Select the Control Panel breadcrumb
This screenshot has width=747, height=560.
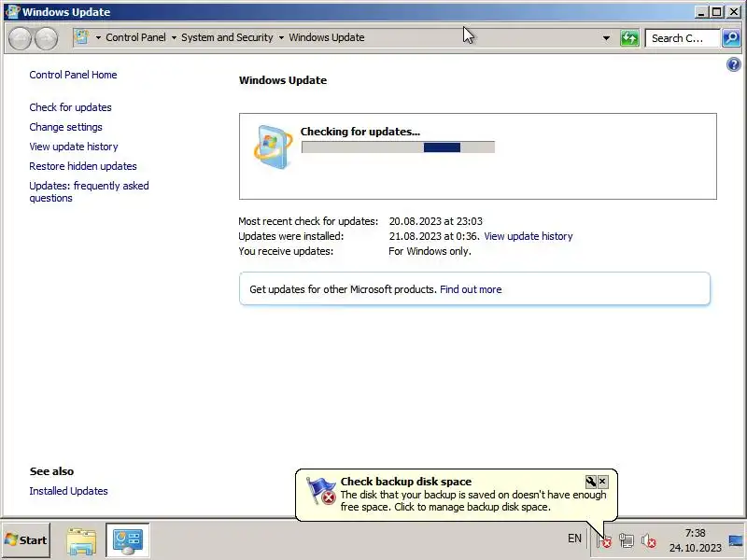[x=135, y=37]
